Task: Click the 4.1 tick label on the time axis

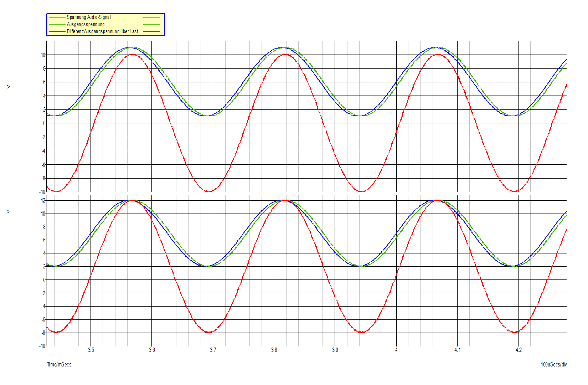Action: coord(457,350)
